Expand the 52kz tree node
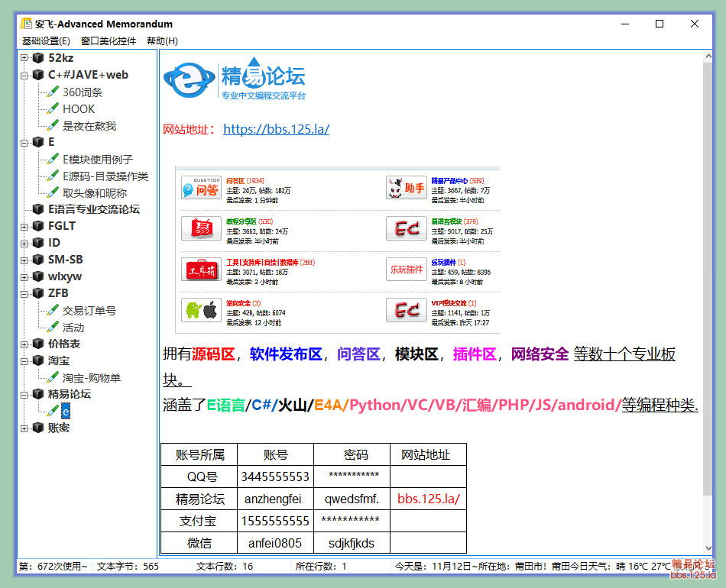Viewport: 726px width, 588px height. tap(24, 58)
